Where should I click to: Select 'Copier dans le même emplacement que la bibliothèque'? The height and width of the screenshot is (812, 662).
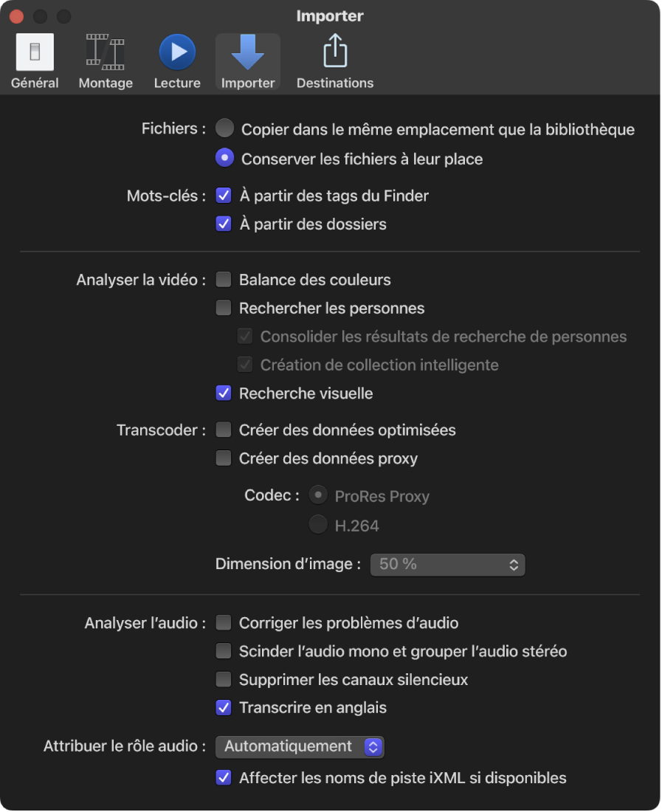pos(224,128)
